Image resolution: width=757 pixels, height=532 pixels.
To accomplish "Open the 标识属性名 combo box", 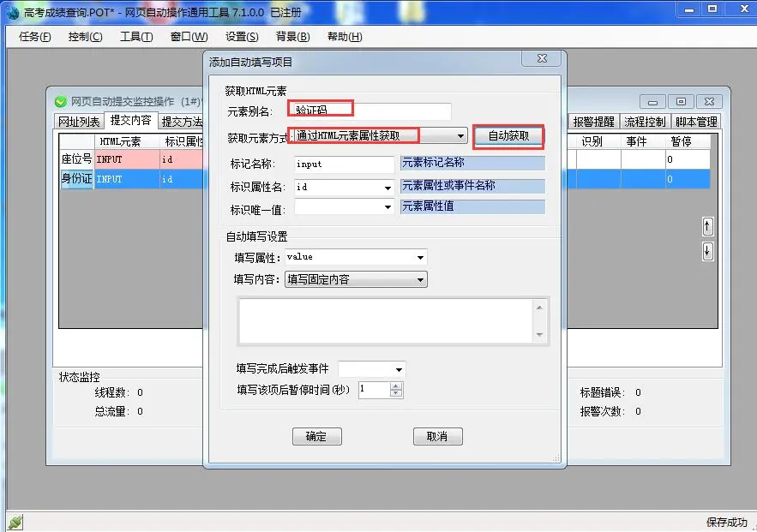I will [x=388, y=187].
